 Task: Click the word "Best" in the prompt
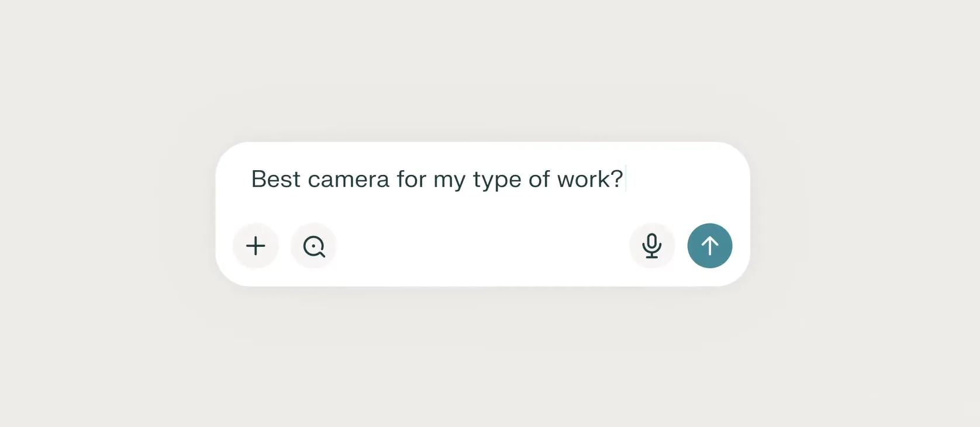coord(275,179)
